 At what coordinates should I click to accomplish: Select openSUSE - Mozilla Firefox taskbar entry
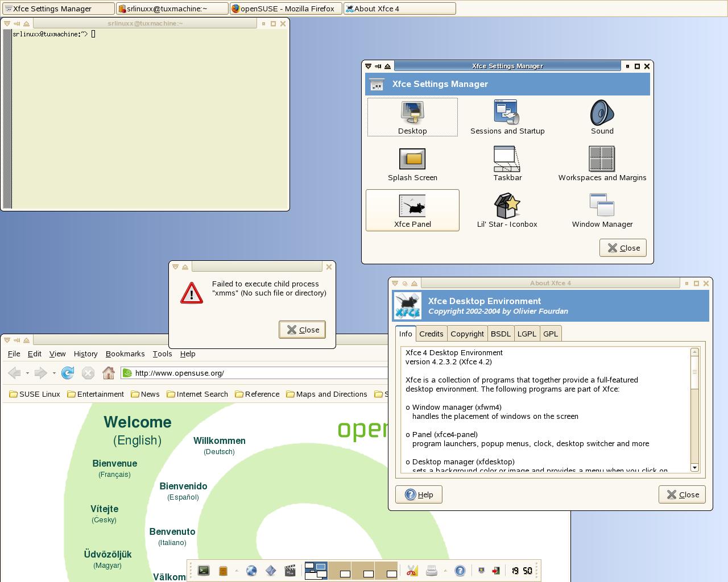(286, 9)
